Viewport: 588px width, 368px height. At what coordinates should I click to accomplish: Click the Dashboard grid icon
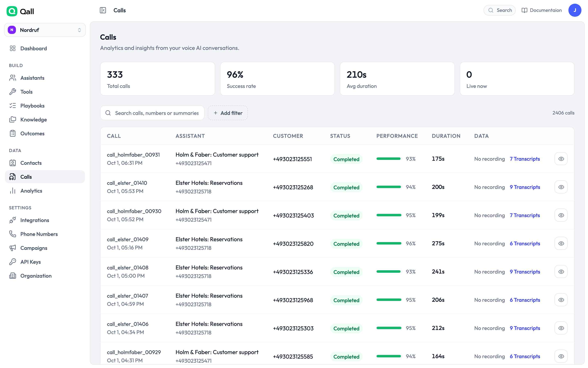coord(13,48)
